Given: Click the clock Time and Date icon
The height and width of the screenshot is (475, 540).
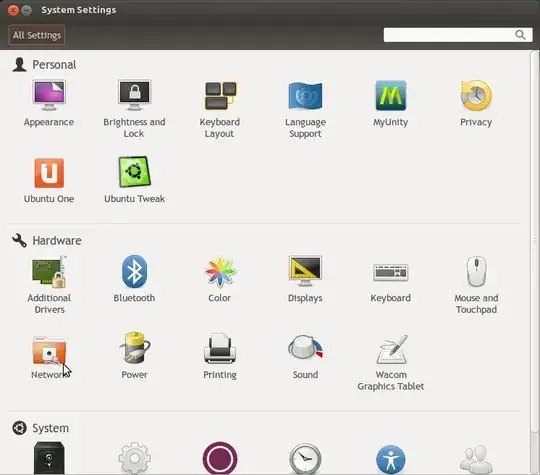Looking at the screenshot, I should click(305, 459).
